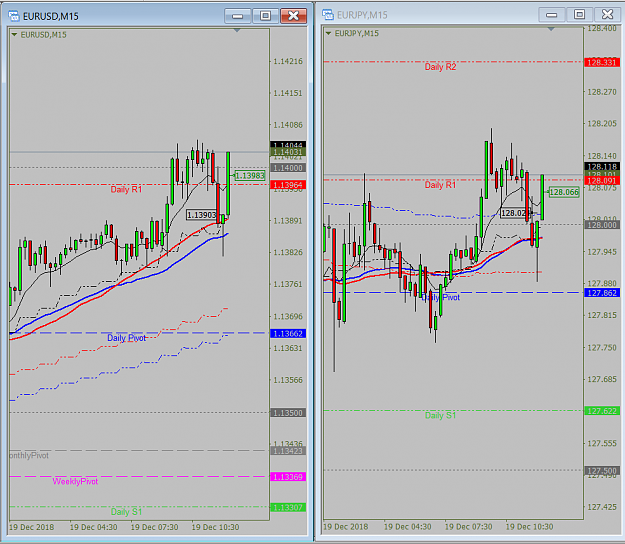This screenshot has height=544, width=625.
Task: Click the 1.13983 current price tag
Action: pyautogui.click(x=250, y=176)
